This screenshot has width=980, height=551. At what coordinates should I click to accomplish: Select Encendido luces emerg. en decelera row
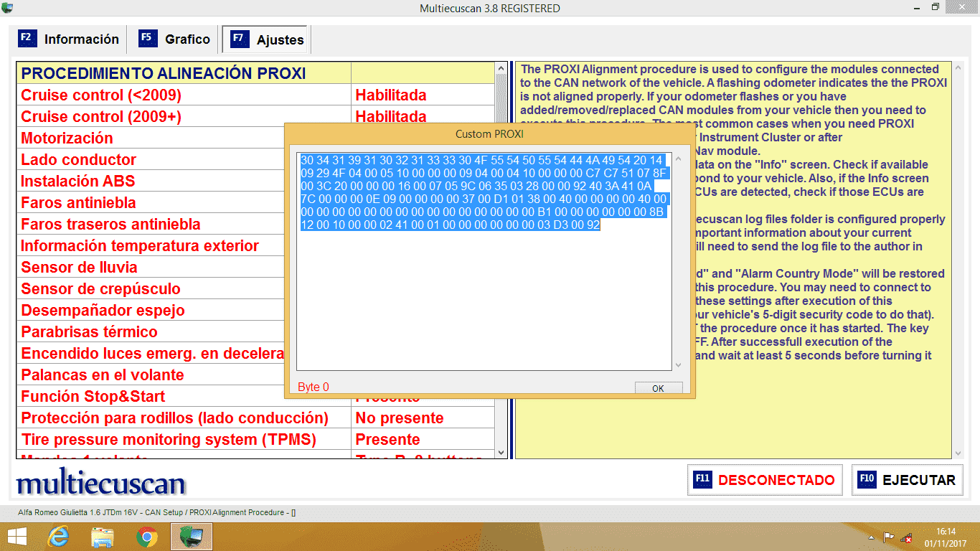click(151, 353)
